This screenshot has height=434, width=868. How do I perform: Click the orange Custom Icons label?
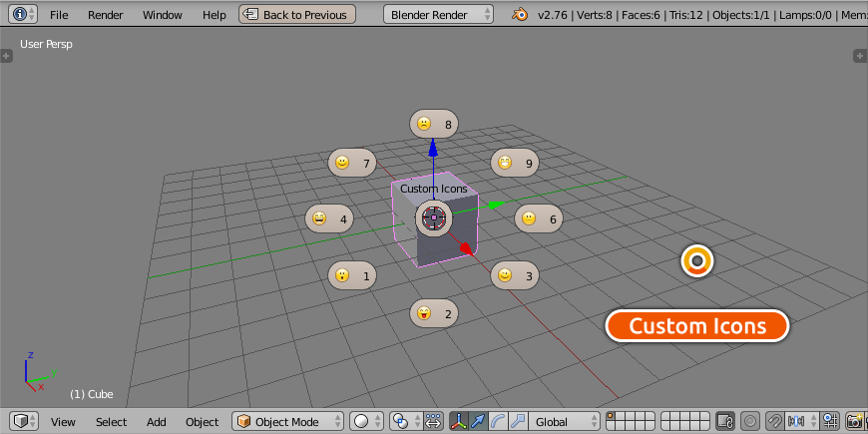[x=697, y=326]
